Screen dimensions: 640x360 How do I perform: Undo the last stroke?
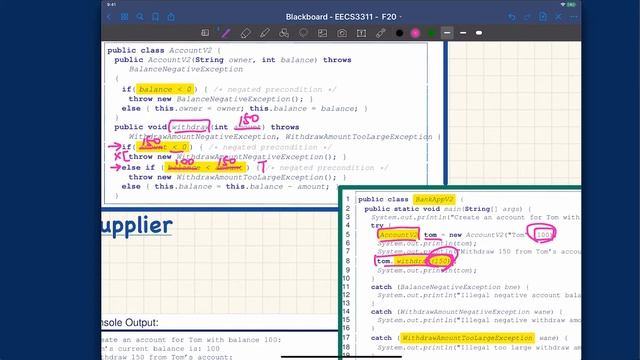pos(512,17)
